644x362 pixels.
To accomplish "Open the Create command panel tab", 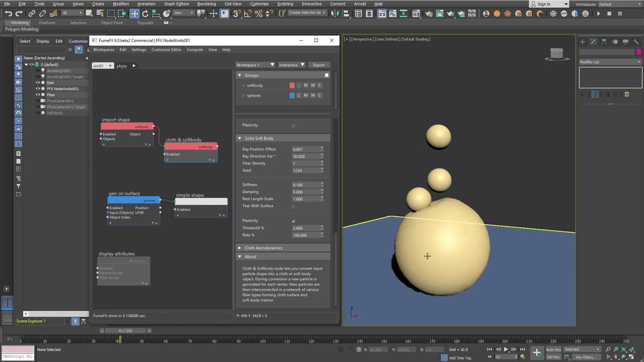I will pyautogui.click(x=583, y=42).
